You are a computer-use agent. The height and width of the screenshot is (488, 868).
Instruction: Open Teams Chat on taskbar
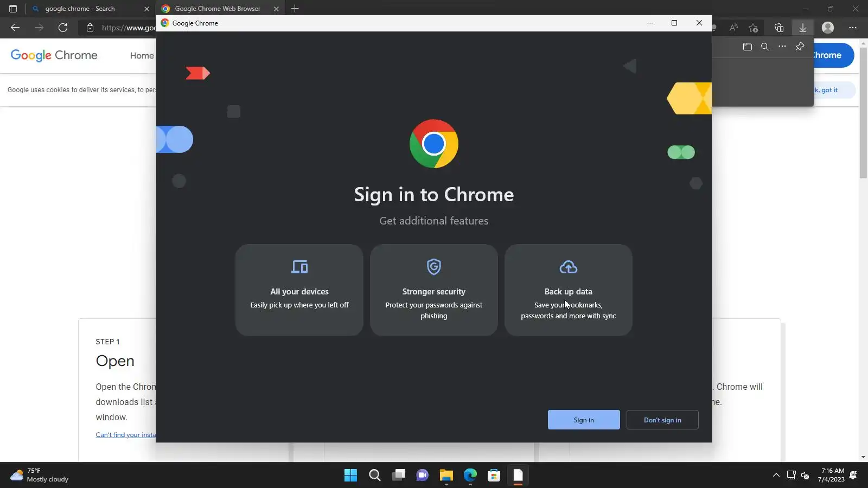click(423, 476)
